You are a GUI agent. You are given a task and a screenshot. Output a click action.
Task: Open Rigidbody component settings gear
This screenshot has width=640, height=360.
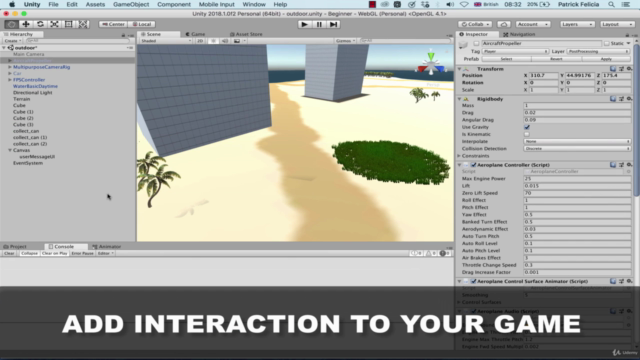pos(629,99)
